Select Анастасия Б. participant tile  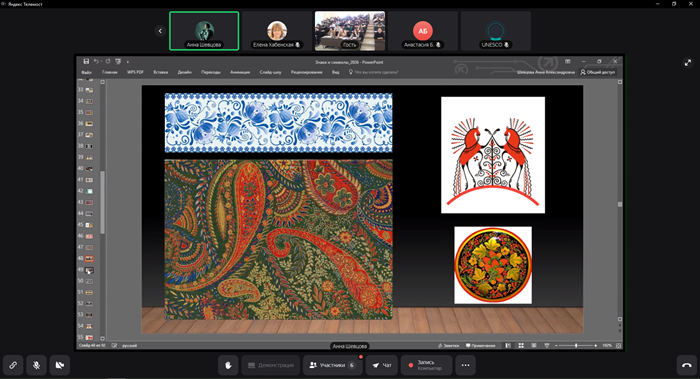(422, 31)
